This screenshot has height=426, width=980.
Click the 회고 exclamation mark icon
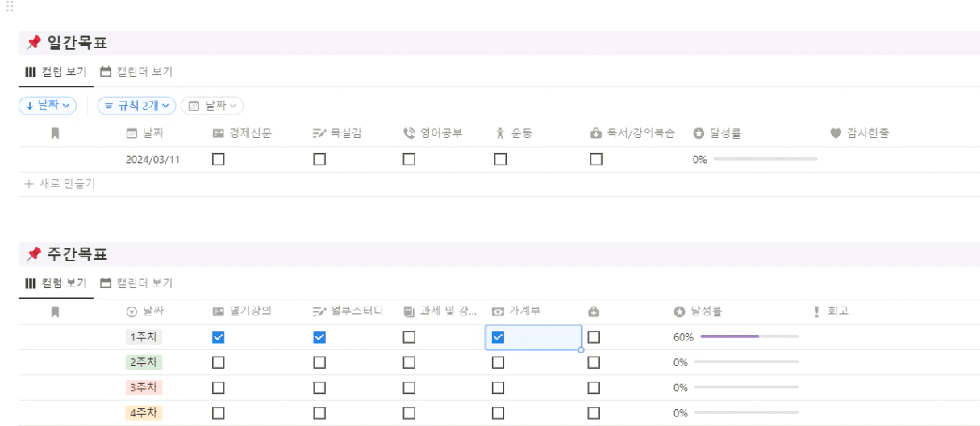[x=816, y=311]
